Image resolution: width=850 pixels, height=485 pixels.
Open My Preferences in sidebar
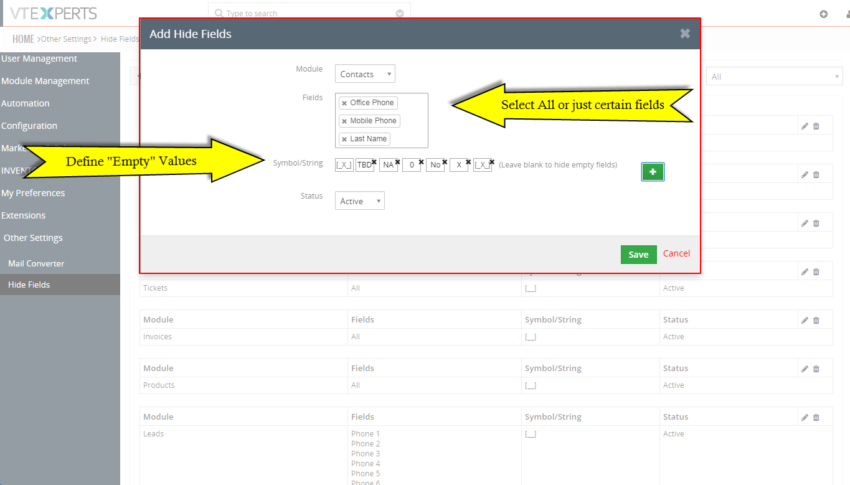pos(33,193)
